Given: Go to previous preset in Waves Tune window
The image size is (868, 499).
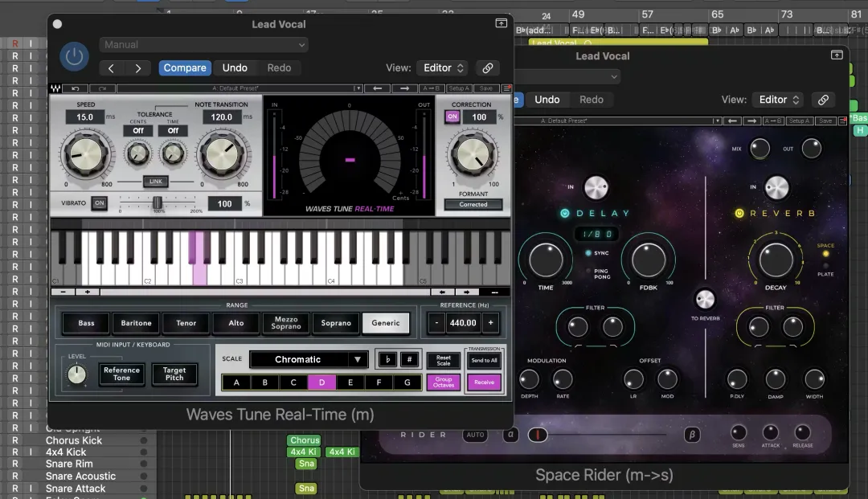Looking at the screenshot, I should (111, 68).
